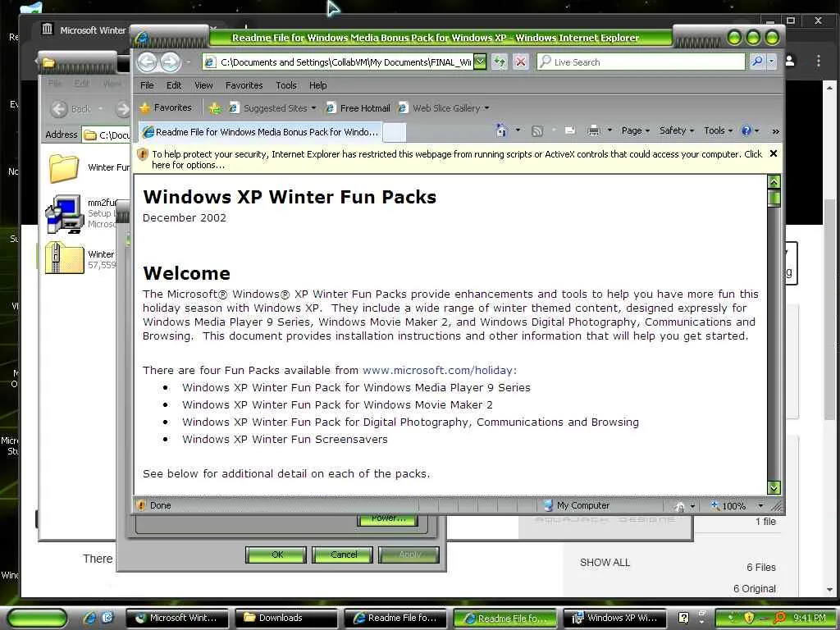This screenshot has height=630, width=840.
Task: Select the Winter zip archive icon
Action: [64, 258]
